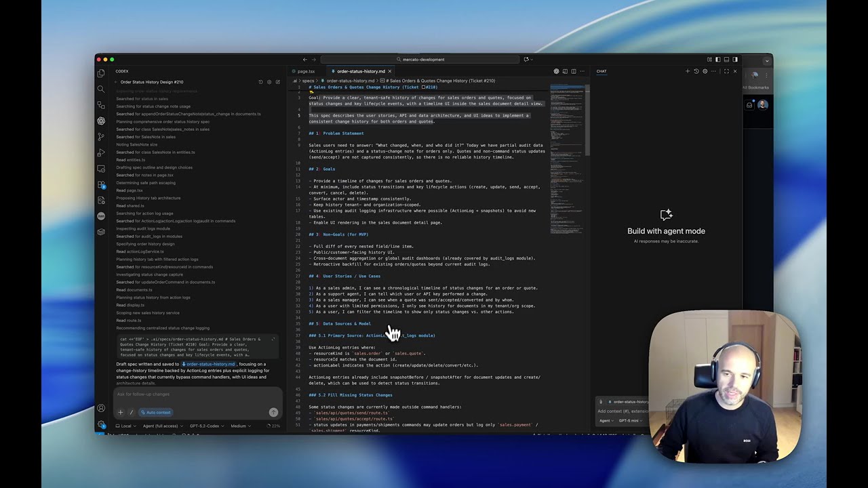Screen dimensions: 868x488
Task: Open the GPT-5.2-Codex model dropdown
Action: click(205, 426)
